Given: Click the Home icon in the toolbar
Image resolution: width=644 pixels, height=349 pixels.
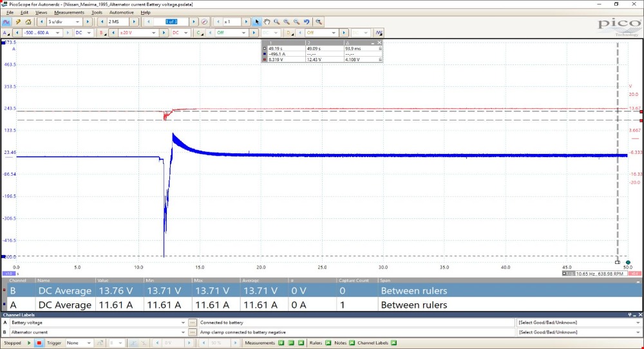Looking at the screenshot, I should coord(28,22).
